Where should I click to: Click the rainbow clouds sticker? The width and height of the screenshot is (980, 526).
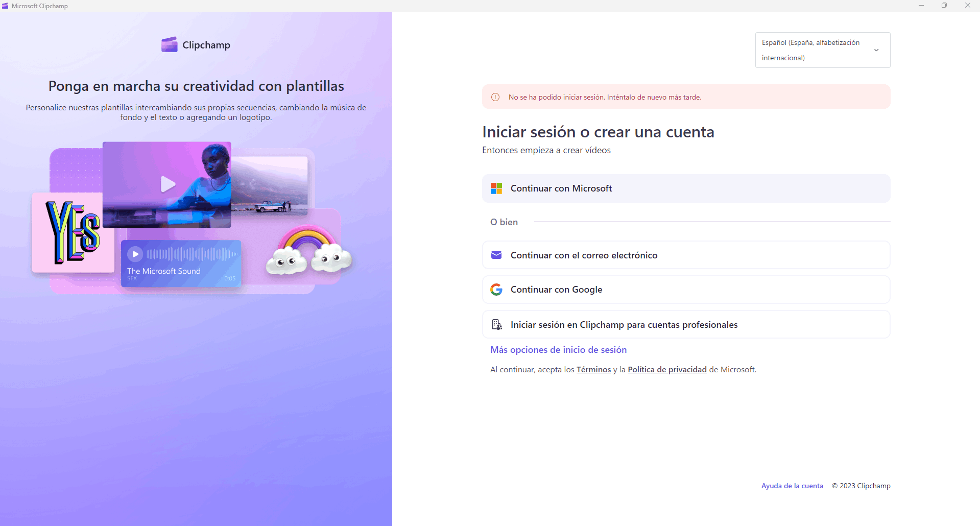309,251
